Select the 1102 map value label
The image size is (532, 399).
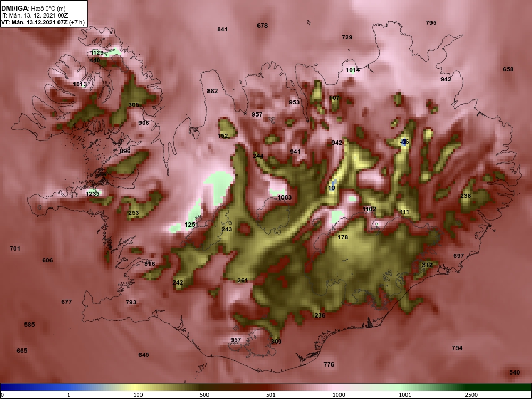[x=369, y=209]
